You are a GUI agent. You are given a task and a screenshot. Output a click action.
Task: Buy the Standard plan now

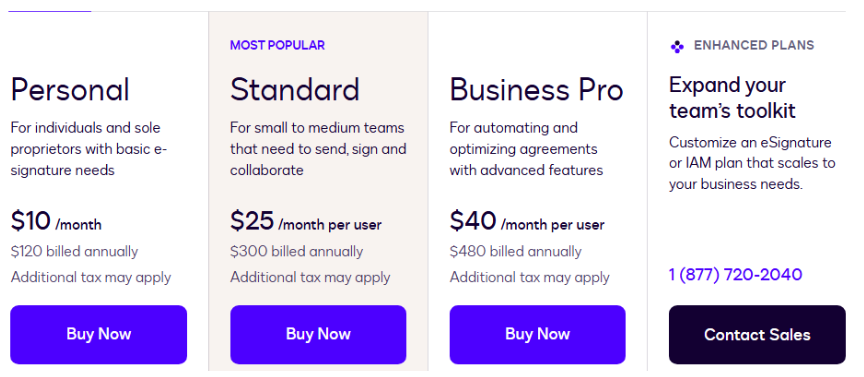click(x=318, y=335)
